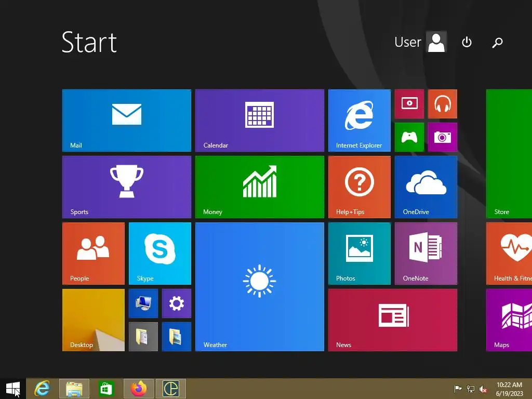Screen dimensions: 532x399
Task: Open the Store tile
Action: click(509, 154)
